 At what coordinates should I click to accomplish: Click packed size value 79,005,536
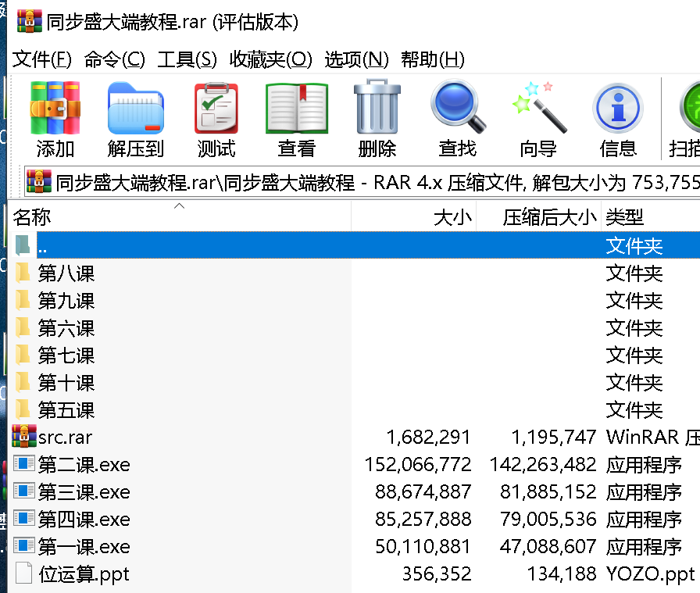pos(548,520)
